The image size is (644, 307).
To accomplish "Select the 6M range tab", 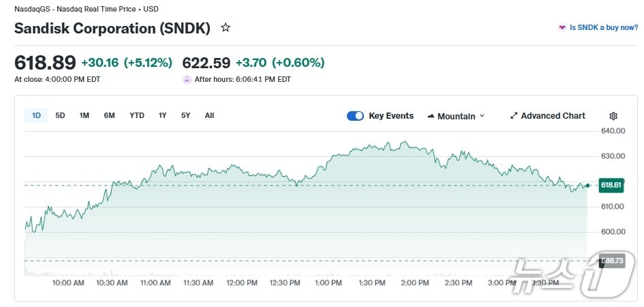I will tap(109, 115).
